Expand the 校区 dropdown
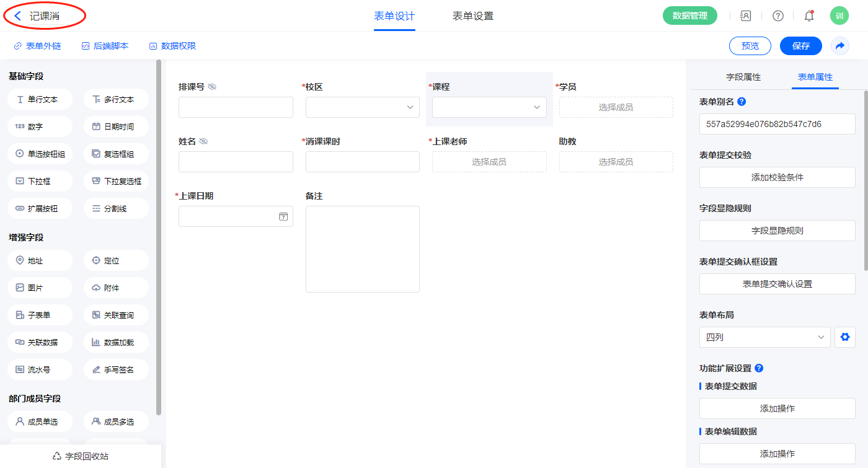 [363, 107]
